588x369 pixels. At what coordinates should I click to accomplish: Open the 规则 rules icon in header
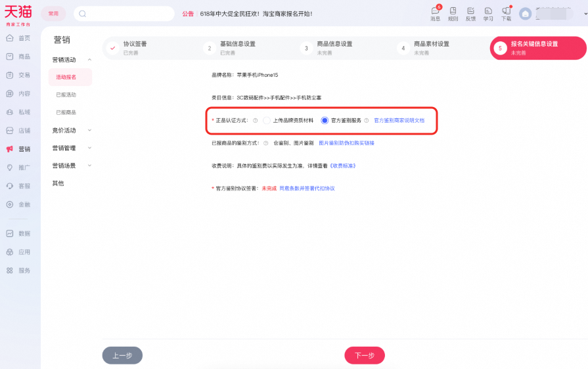tap(453, 11)
